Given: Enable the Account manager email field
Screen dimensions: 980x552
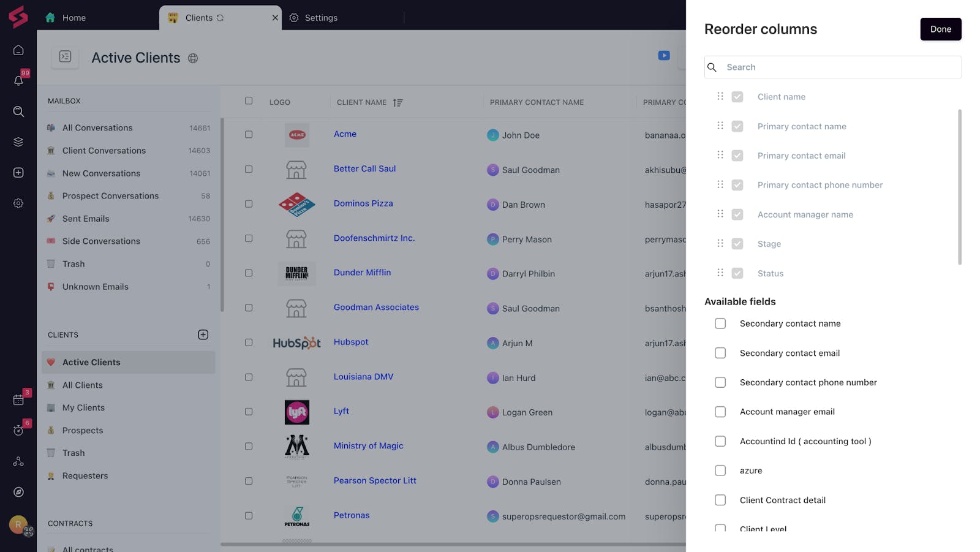Looking at the screenshot, I should tap(720, 412).
